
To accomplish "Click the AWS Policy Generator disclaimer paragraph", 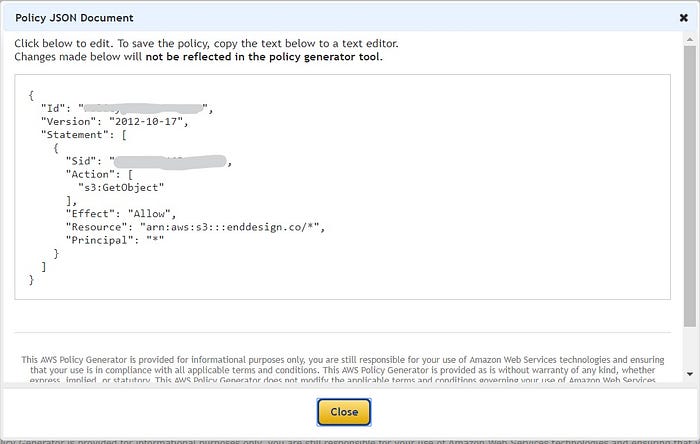I will tap(342, 370).
